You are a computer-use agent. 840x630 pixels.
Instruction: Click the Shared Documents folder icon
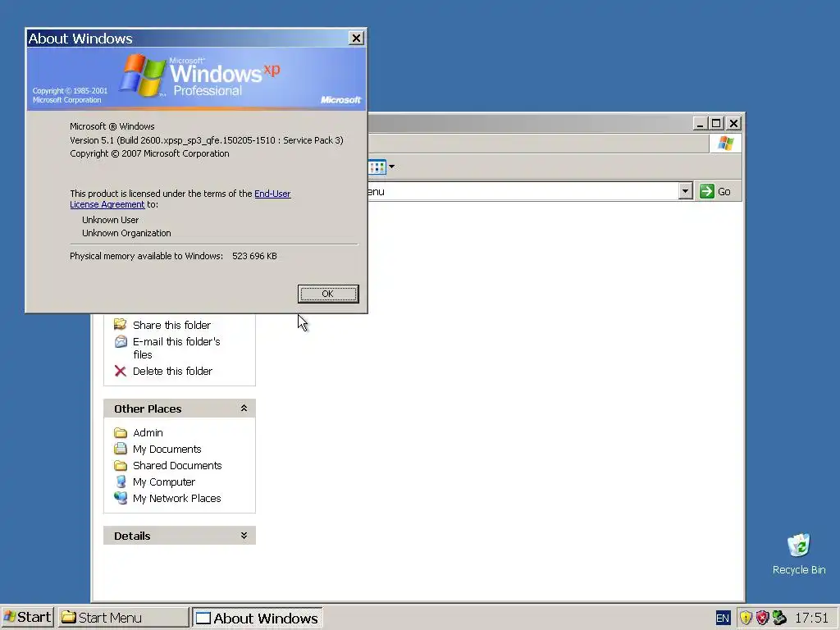pyautogui.click(x=121, y=466)
